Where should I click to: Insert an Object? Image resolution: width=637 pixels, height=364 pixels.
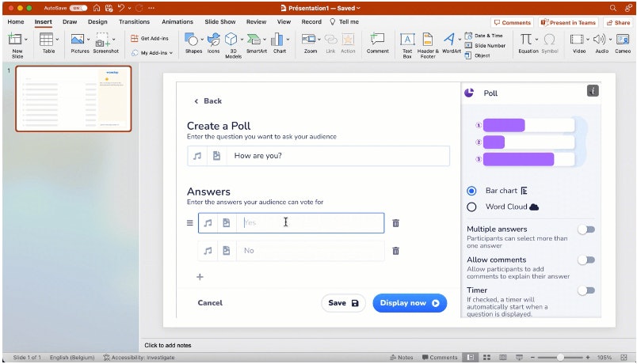477,55
